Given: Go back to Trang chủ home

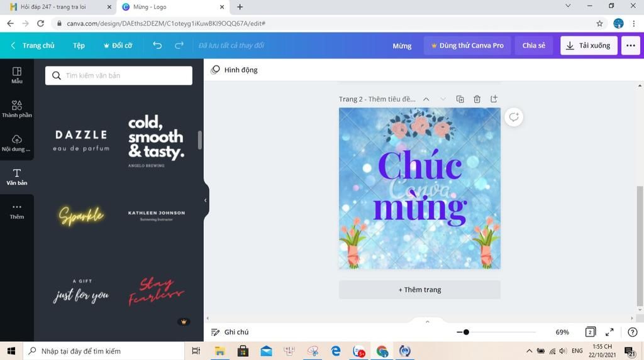Looking at the screenshot, I should click(x=33, y=46).
